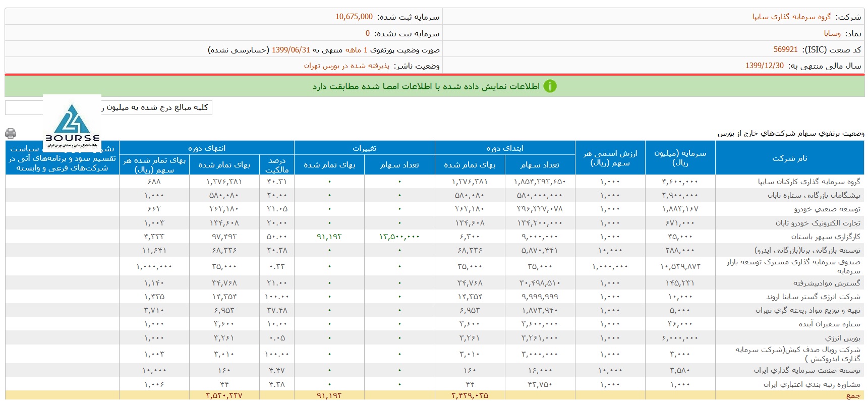Click changed share count ۱۳,۵۰۰,۰۰۰
This screenshot has width=868, height=401.
tap(399, 237)
